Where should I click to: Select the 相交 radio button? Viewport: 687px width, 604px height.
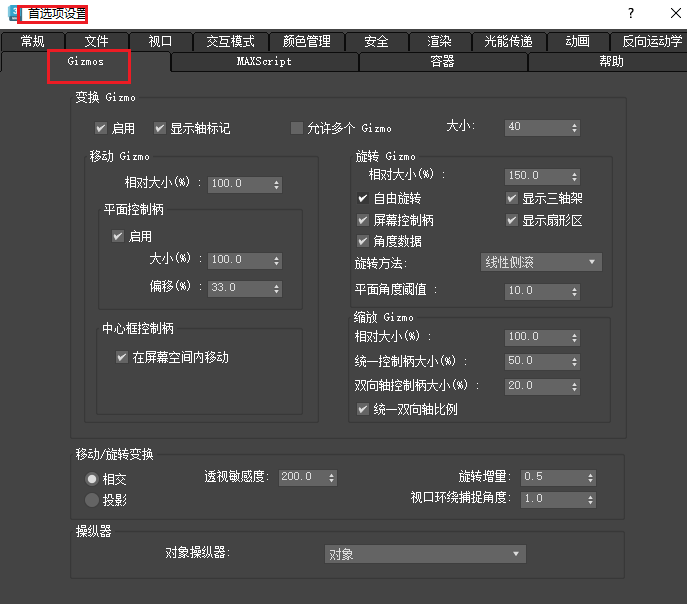tap(92, 479)
